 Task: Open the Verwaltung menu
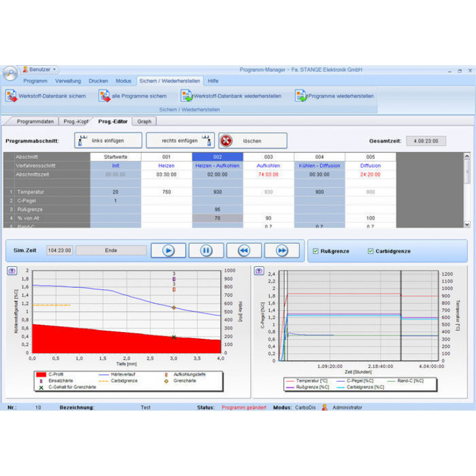tap(68, 81)
